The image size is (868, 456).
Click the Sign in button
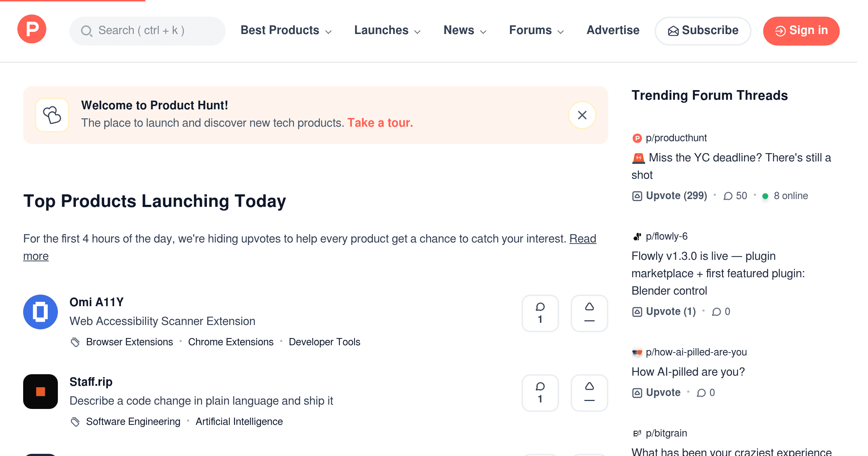(801, 31)
